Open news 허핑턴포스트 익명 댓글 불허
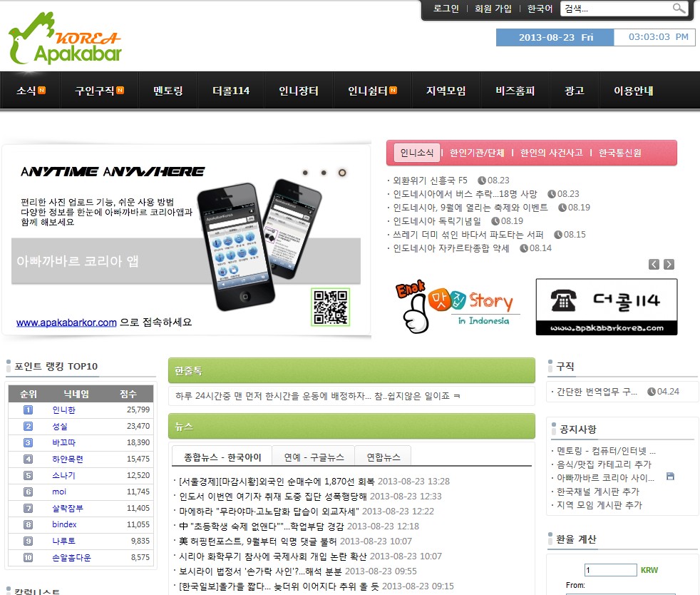 pyautogui.click(x=258, y=541)
